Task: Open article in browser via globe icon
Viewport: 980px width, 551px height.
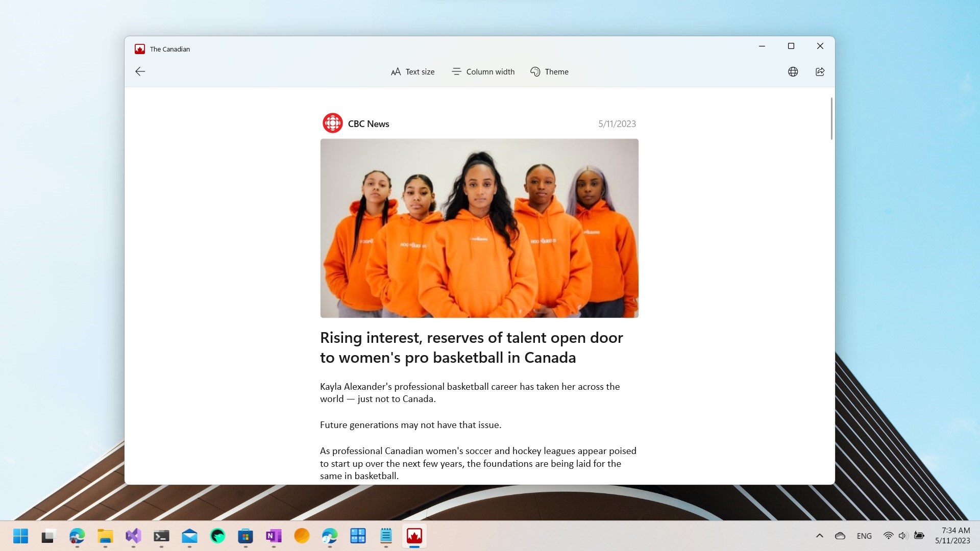Action: [x=793, y=72]
